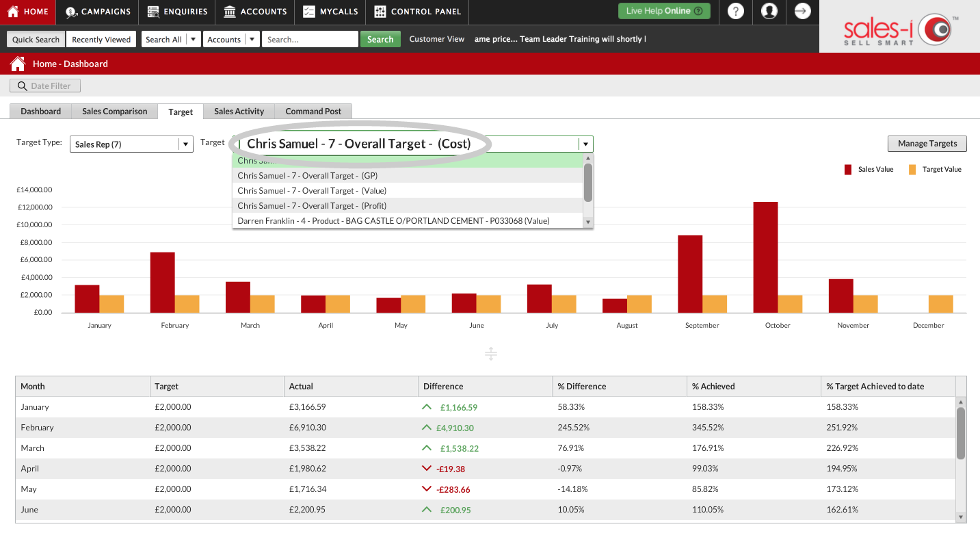Switch to the Dashboard tab
The height and width of the screenshot is (544, 980).
(x=40, y=111)
